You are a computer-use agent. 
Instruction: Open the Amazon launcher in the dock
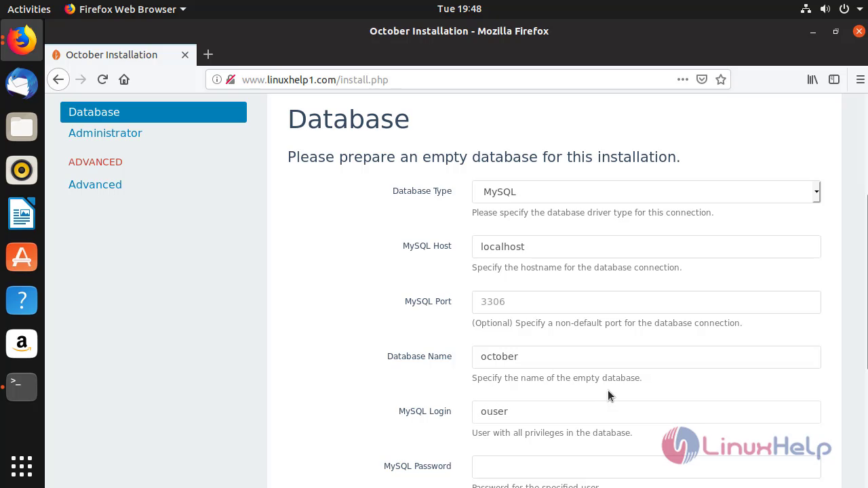tap(22, 344)
